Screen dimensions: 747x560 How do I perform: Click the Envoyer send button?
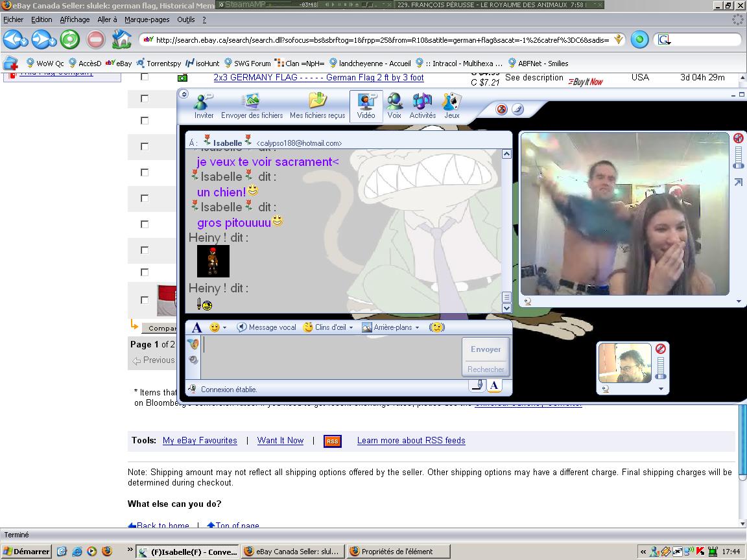[x=486, y=349]
